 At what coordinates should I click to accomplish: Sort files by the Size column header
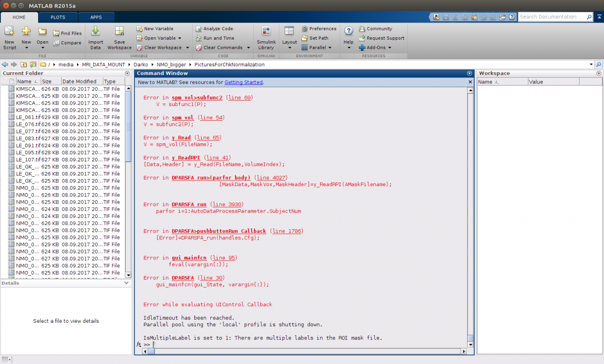coord(50,81)
